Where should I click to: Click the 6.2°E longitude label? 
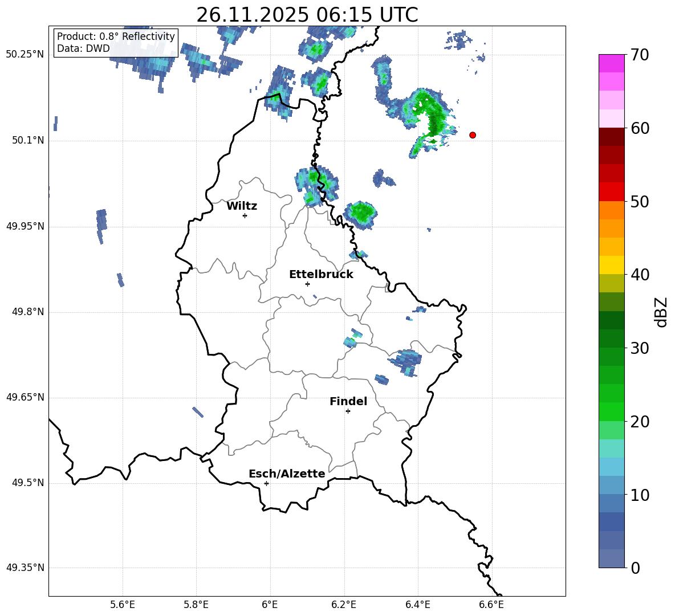tap(344, 605)
